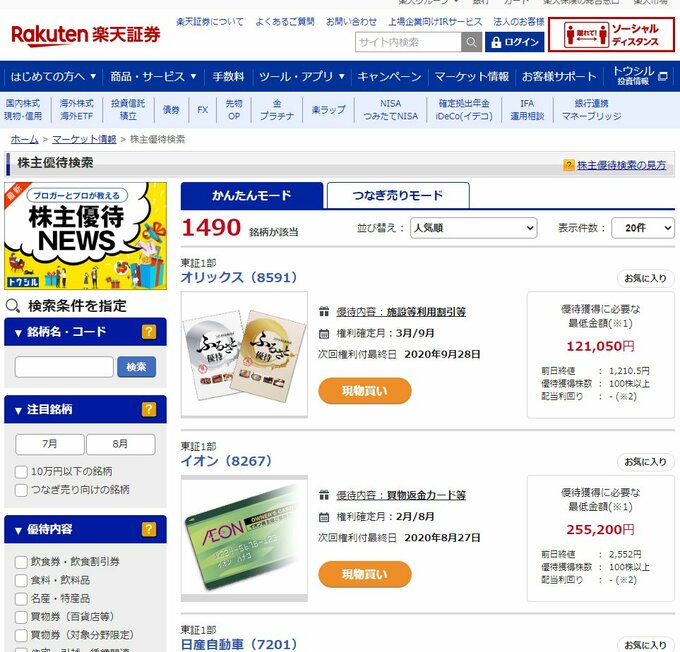
Task: Click the ログイン lock button
Action: (514, 42)
